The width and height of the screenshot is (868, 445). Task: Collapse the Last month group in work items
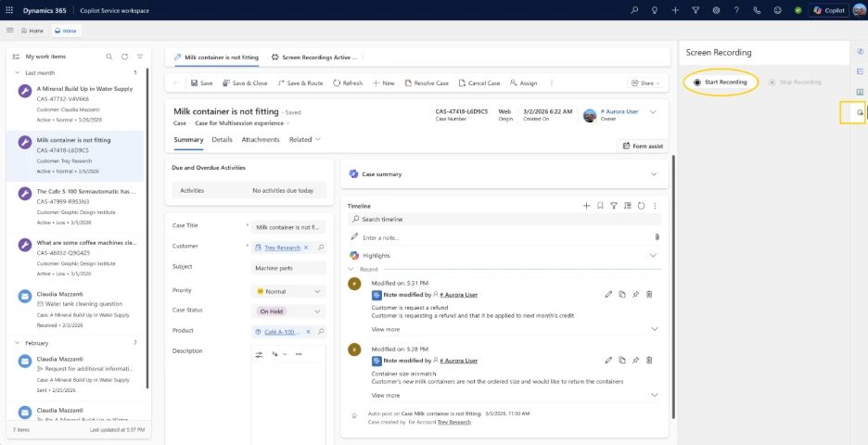(17, 72)
